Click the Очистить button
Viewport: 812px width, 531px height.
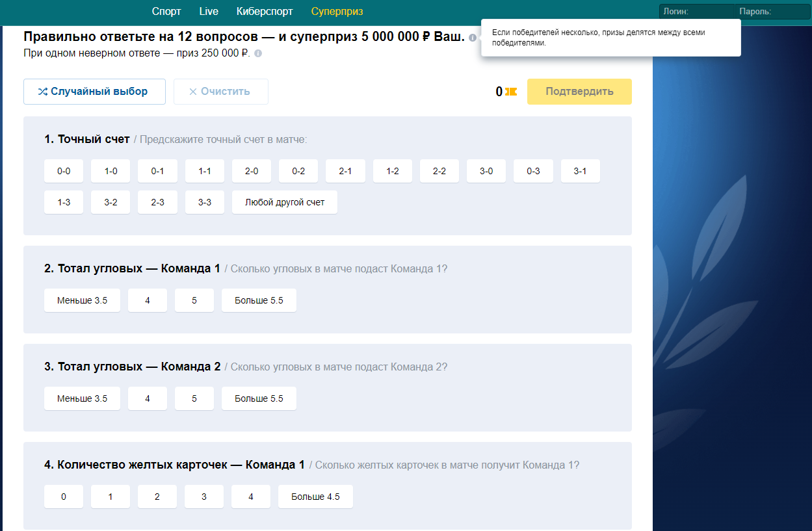click(x=221, y=92)
